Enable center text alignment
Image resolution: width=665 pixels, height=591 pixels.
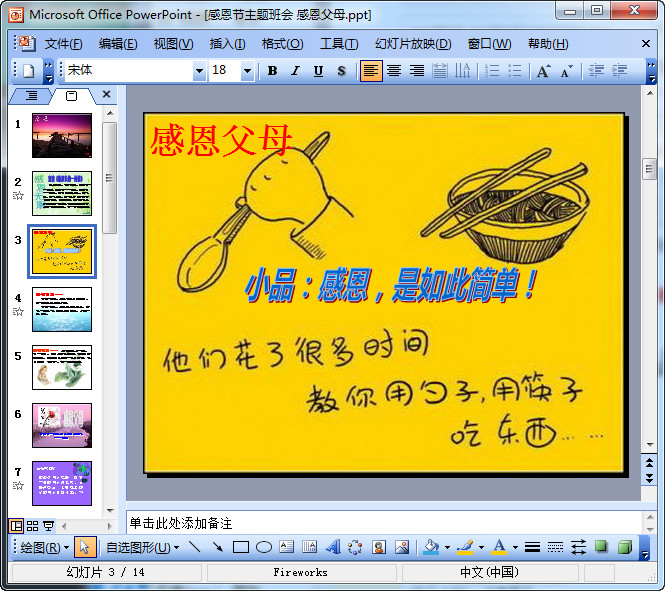click(394, 71)
